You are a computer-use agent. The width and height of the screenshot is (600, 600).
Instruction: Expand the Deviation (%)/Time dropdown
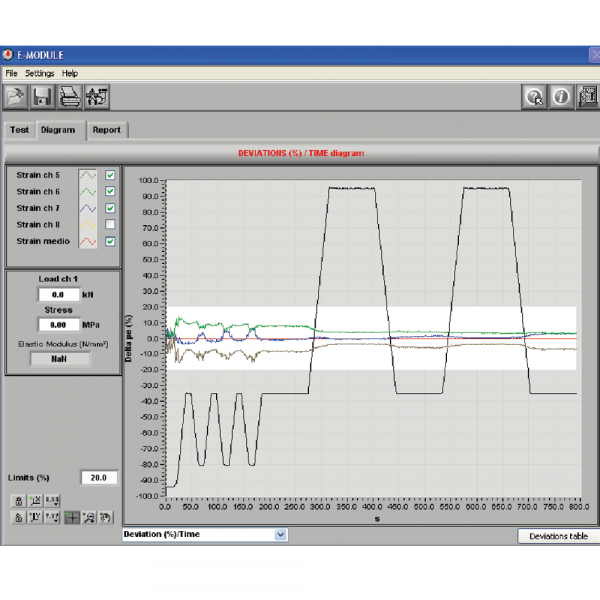(280, 535)
